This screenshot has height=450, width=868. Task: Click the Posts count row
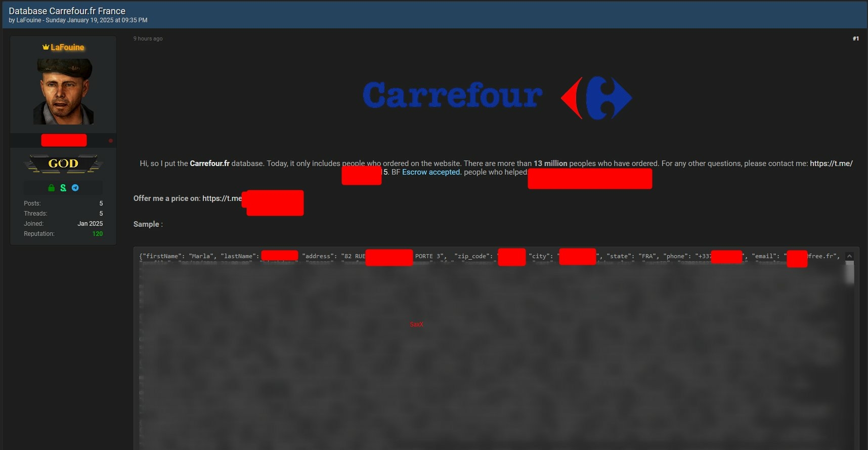point(63,203)
